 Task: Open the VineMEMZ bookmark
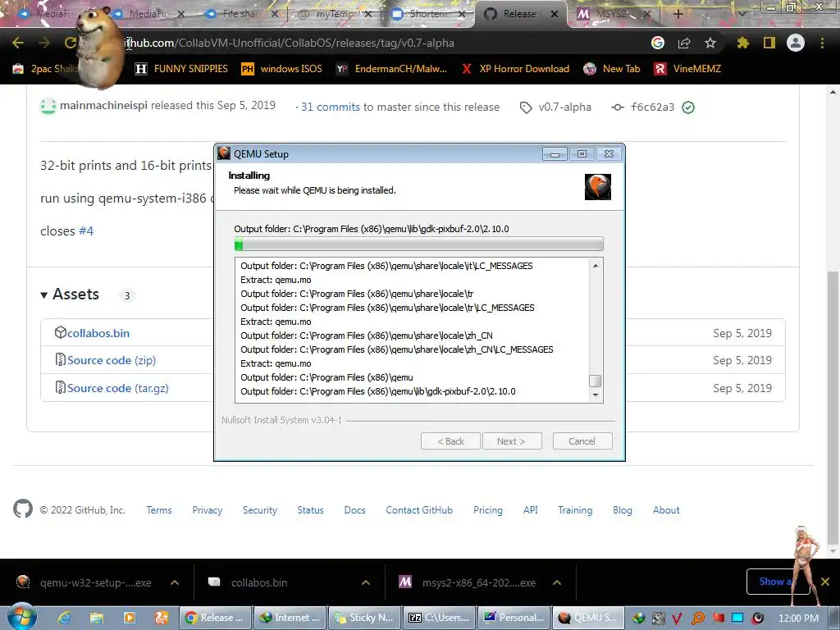click(x=688, y=69)
